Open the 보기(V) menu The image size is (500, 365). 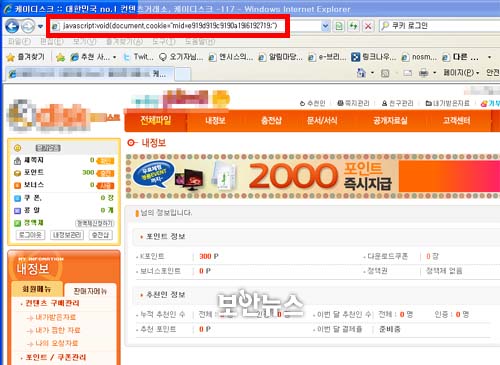[x=84, y=42]
